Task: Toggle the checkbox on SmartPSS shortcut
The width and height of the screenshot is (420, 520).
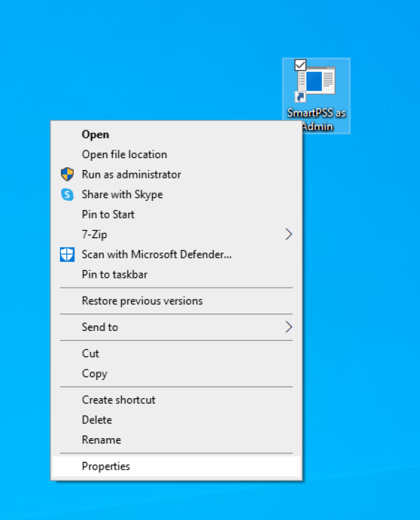Action: pos(300,64)
